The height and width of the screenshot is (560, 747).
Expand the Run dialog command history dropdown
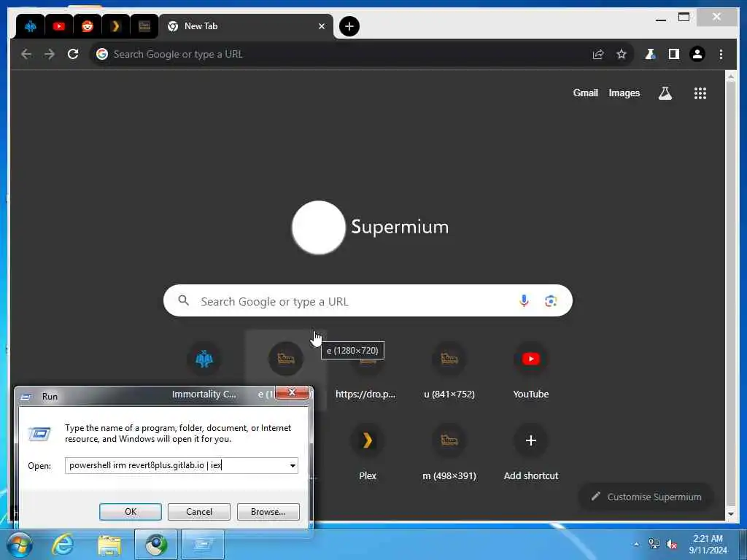click(x=293, y=466)
